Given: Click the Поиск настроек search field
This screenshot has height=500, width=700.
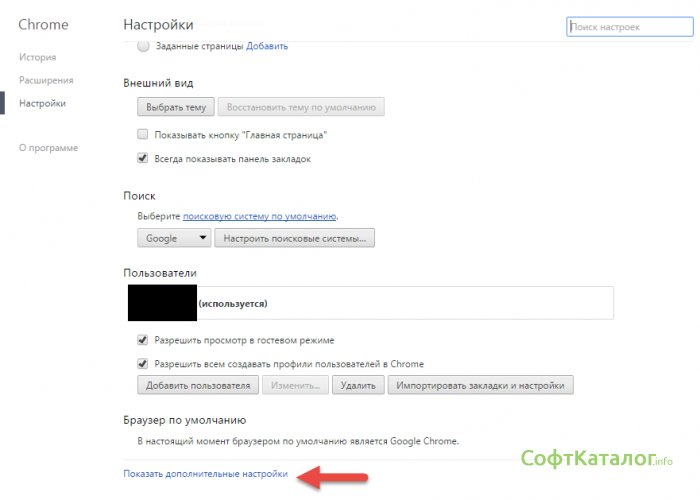Looking at the screenshot, I should pyautogui.click(x=628, y=28).
